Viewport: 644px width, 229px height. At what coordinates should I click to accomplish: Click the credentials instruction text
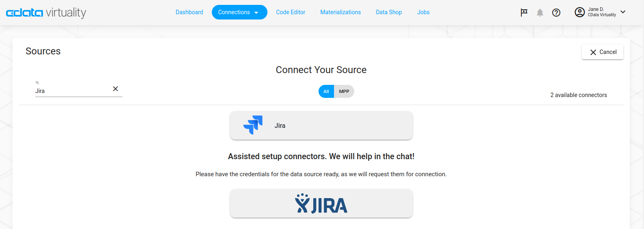coord(321,174)
